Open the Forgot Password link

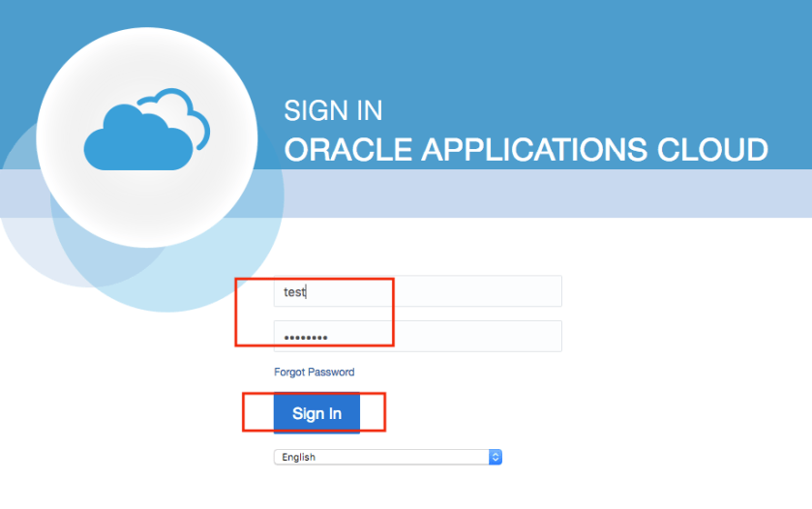pos(314,372)
